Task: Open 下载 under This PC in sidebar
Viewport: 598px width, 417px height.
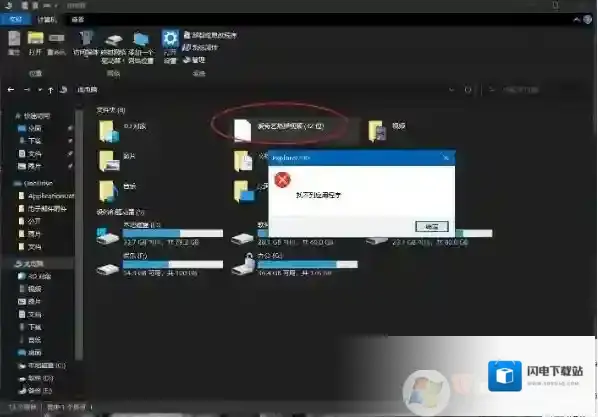Action: (35, 327)
